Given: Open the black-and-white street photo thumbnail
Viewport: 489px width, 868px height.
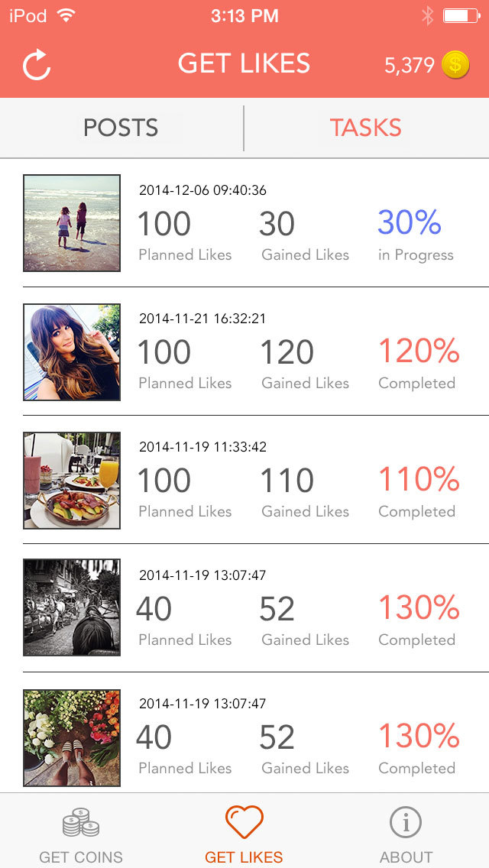Looking at the screenshot, I should tap(72, 608).
